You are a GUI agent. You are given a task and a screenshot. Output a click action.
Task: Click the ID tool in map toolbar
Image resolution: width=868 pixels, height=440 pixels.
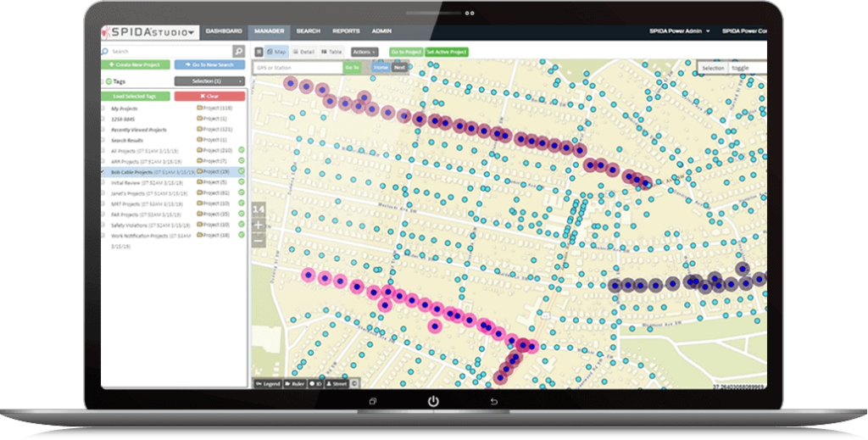[316, 384]
